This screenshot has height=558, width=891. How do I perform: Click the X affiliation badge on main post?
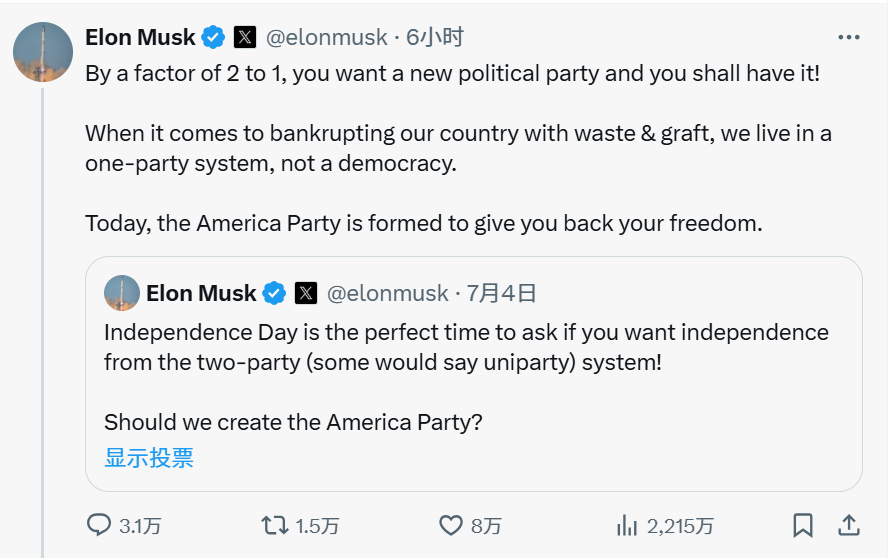coord(245,38)
